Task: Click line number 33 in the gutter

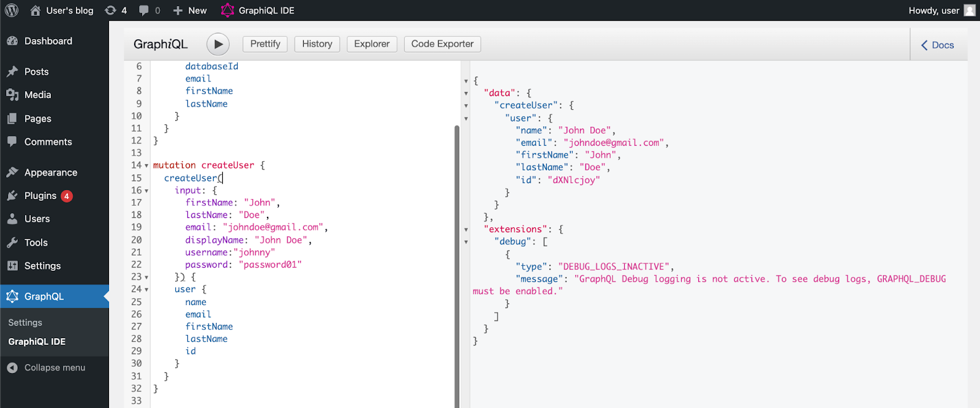Action: 137,401
